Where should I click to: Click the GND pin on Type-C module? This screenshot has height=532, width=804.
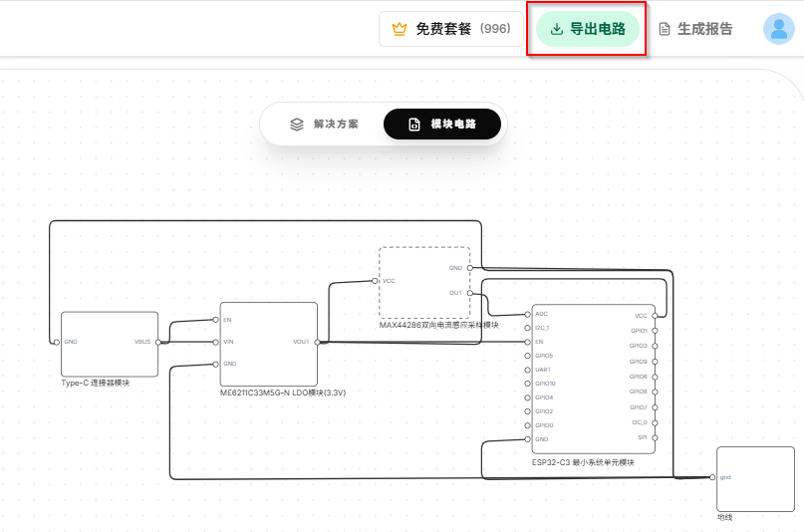[x=57, y=343]
